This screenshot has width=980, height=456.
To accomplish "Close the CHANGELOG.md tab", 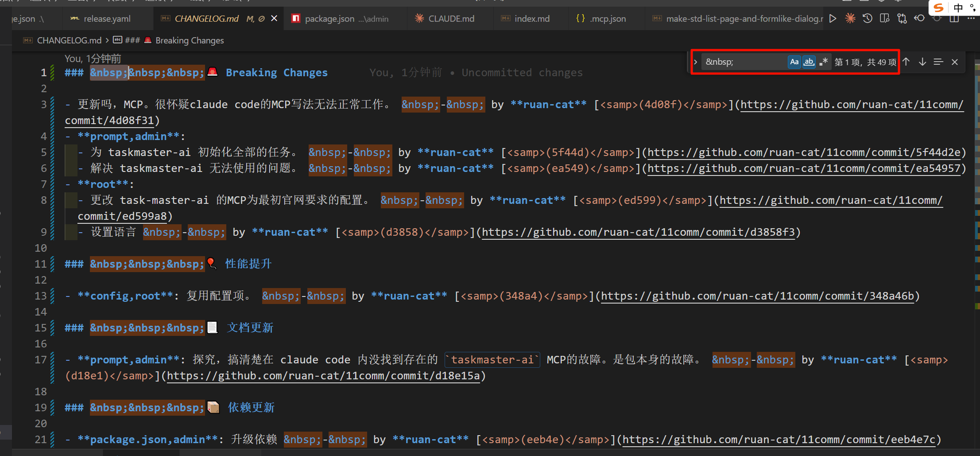I will [274, 19].
